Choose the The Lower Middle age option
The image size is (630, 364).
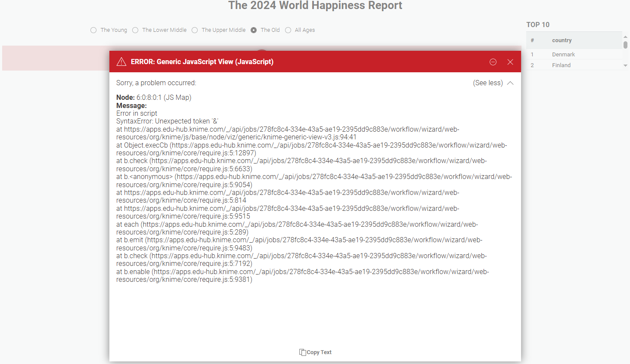(135, 30)
